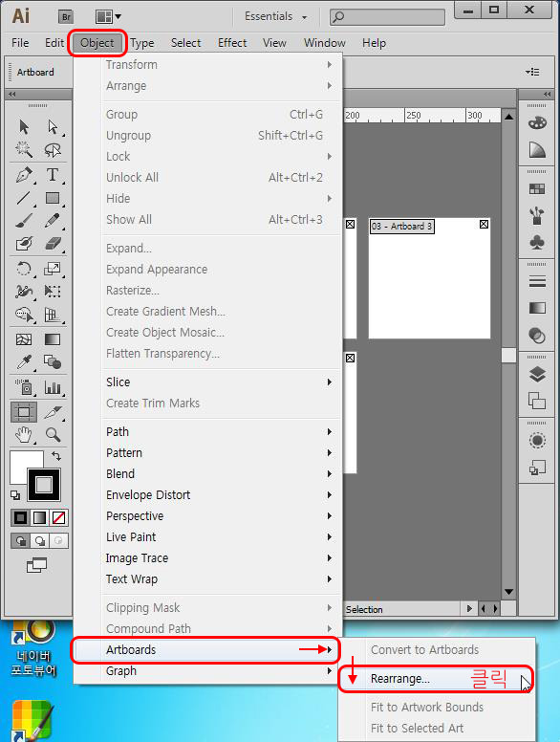Viewport: 560px width, 742px height.
Task: Launch Adobe Bridge with the Br icon
Action: click(66, 17)
